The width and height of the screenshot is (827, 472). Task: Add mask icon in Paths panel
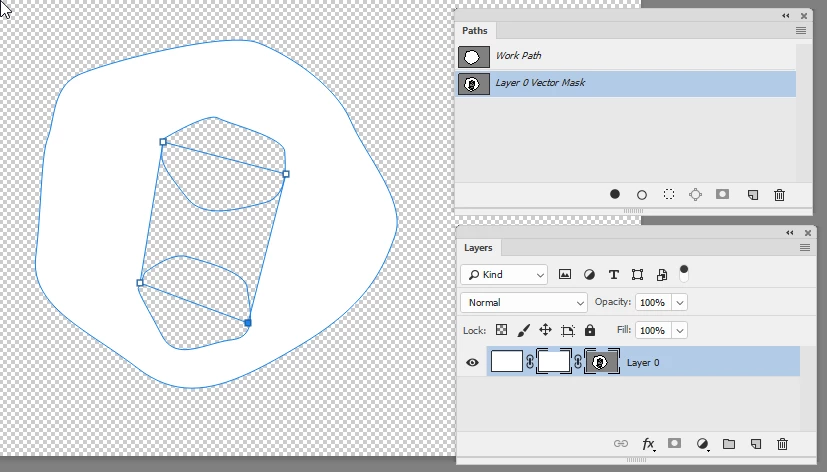click(x=723, y=194)
